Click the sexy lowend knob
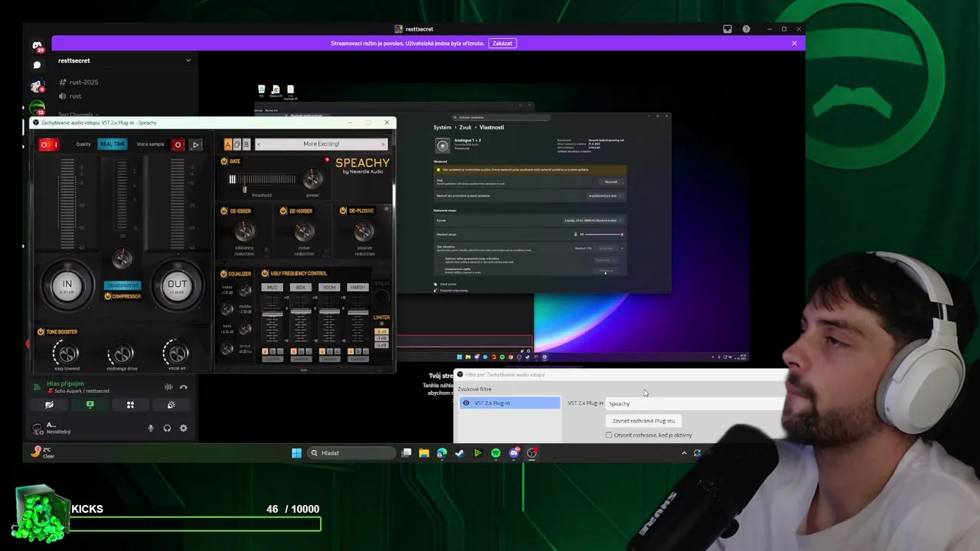This screenshot has width=980, height=551. [x=67, y=354]
